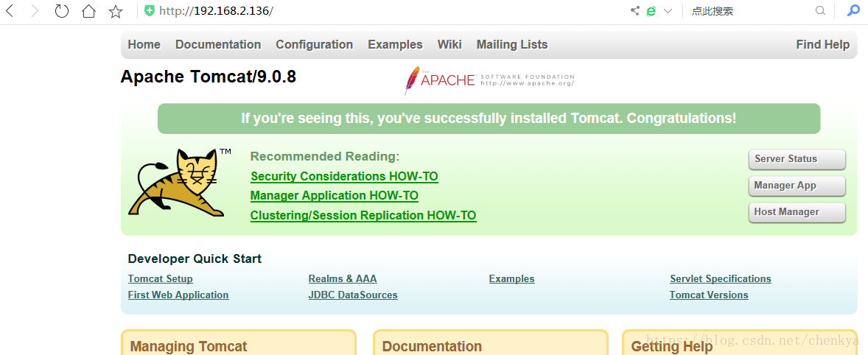The width and height of the screenshot is (868, 355).
Task: Click the Server Status button
Action: [797, 159]
